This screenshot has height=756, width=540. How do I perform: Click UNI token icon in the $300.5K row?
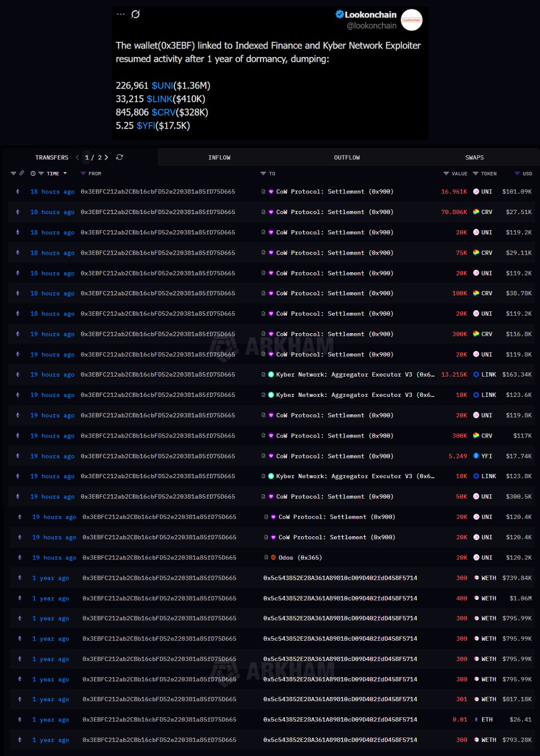(x=476, y=497)
